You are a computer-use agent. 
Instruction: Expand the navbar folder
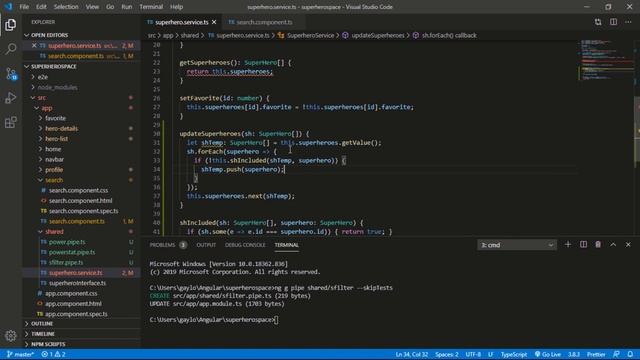82,159
